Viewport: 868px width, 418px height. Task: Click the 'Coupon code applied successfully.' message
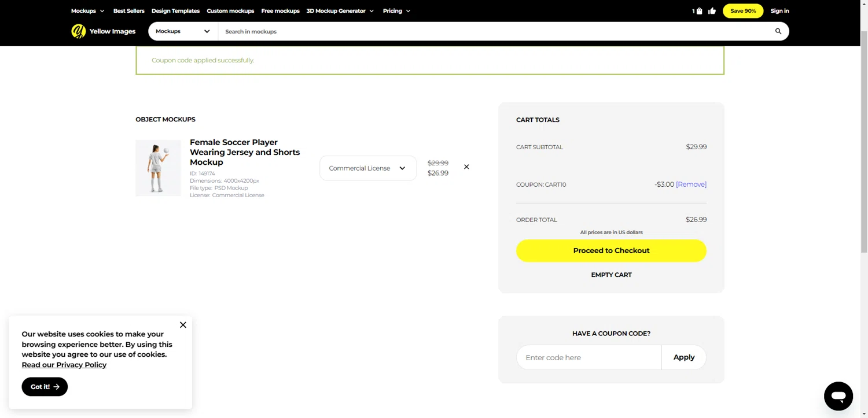[x=203, y=60]
